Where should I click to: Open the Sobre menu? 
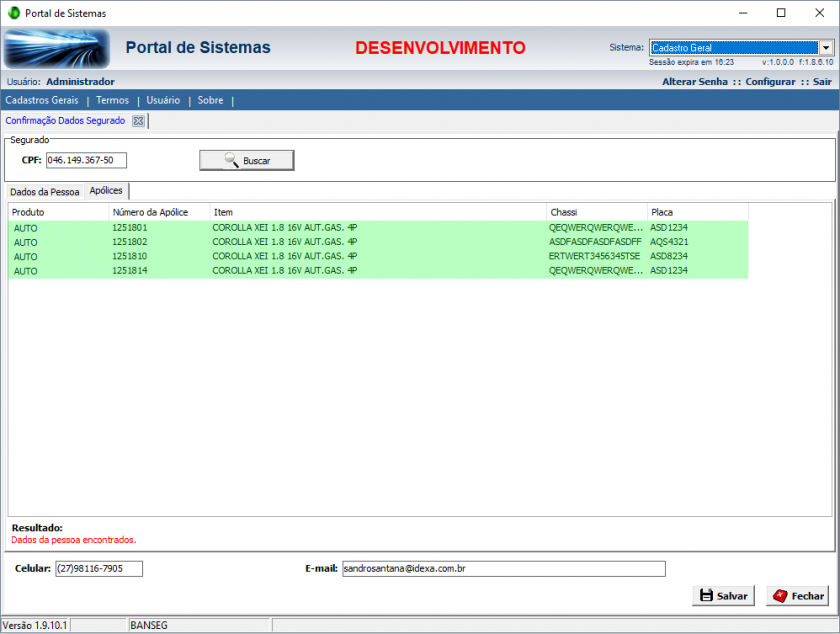tap(210, 100)
